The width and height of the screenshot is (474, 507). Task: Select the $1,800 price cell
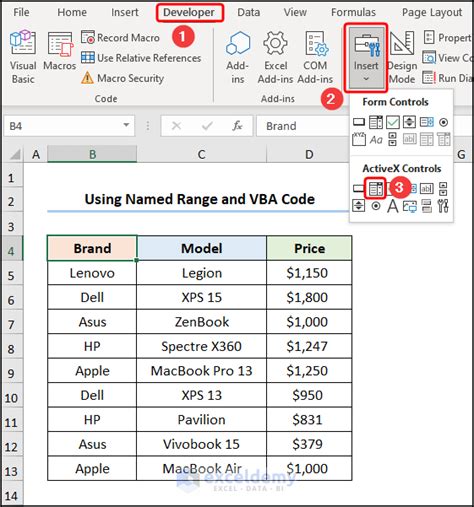309,297
